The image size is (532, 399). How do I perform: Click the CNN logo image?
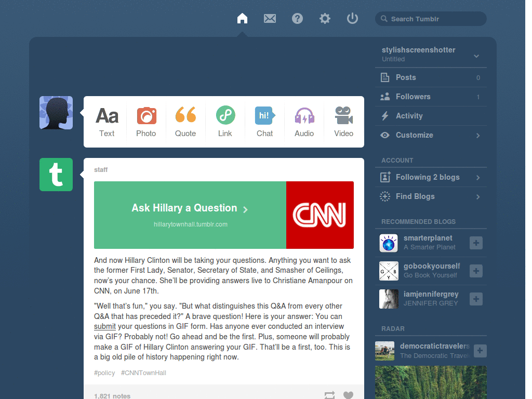(x=320, y=215)
